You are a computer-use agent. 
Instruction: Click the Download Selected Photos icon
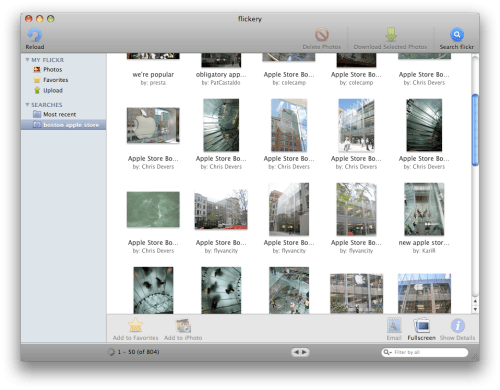click(391, 35)
